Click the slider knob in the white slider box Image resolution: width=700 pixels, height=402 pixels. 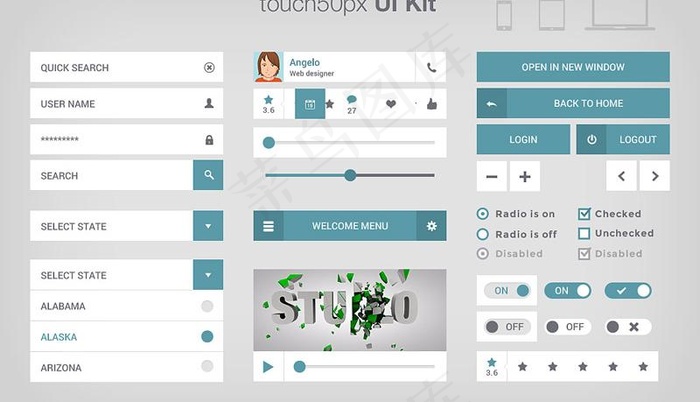(x=269, y=142)
